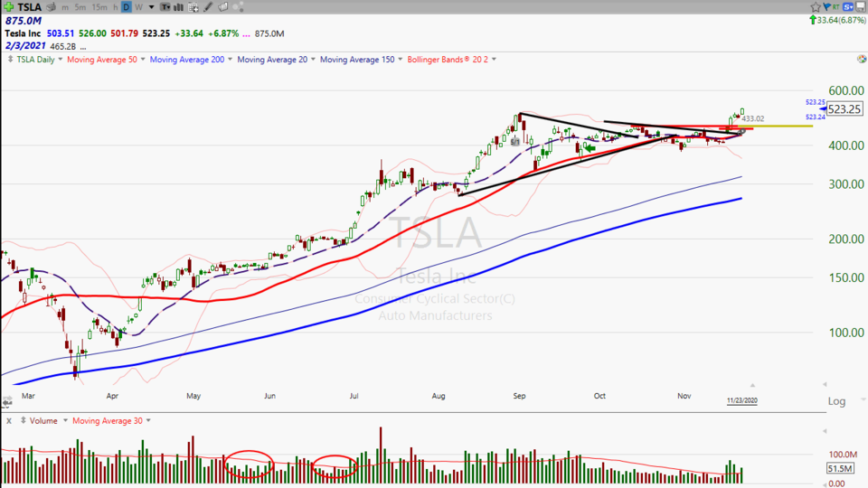Switch to the 5m timeframe
The width and height of the screenshot is (868, 488).
[80, 7]
